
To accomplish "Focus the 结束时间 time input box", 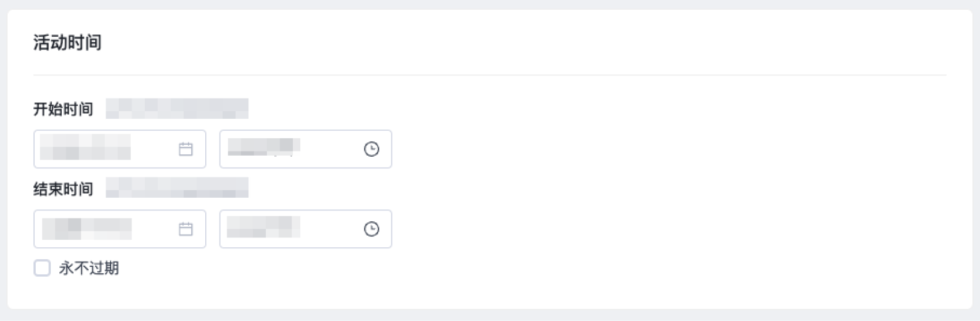I will click(x=306, y=229).
